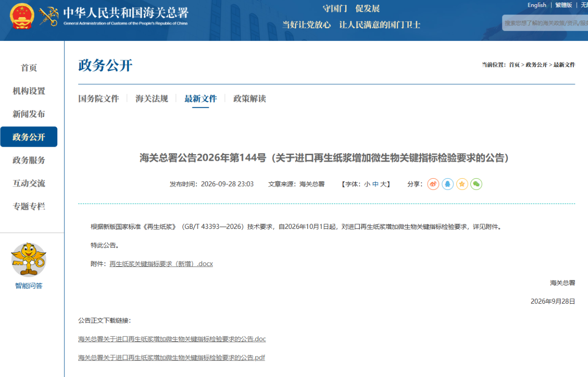588x377 pixels.
Task: Click the customs golden key emblem
Action: tap(49, 16)
